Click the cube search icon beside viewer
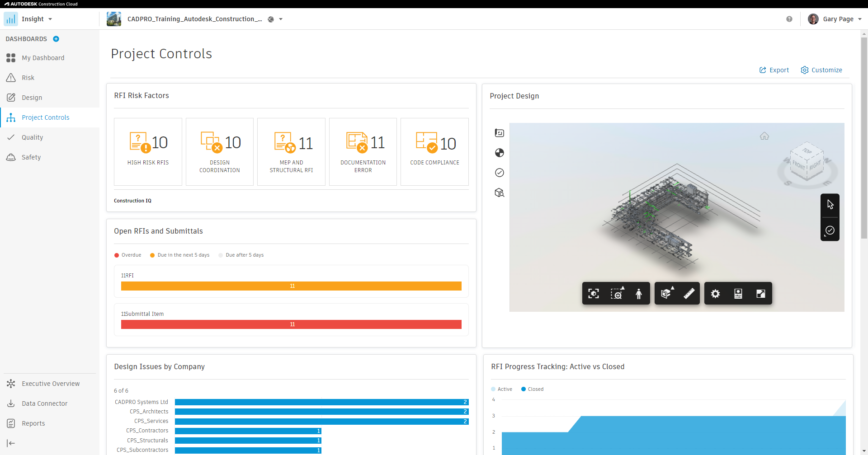This screenshot has width=868, height=455. [500, 192]
